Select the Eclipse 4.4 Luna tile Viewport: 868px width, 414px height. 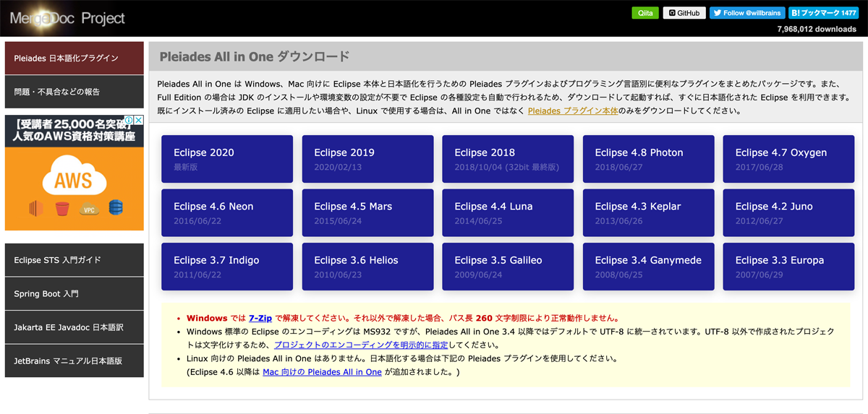pos(508,213)
